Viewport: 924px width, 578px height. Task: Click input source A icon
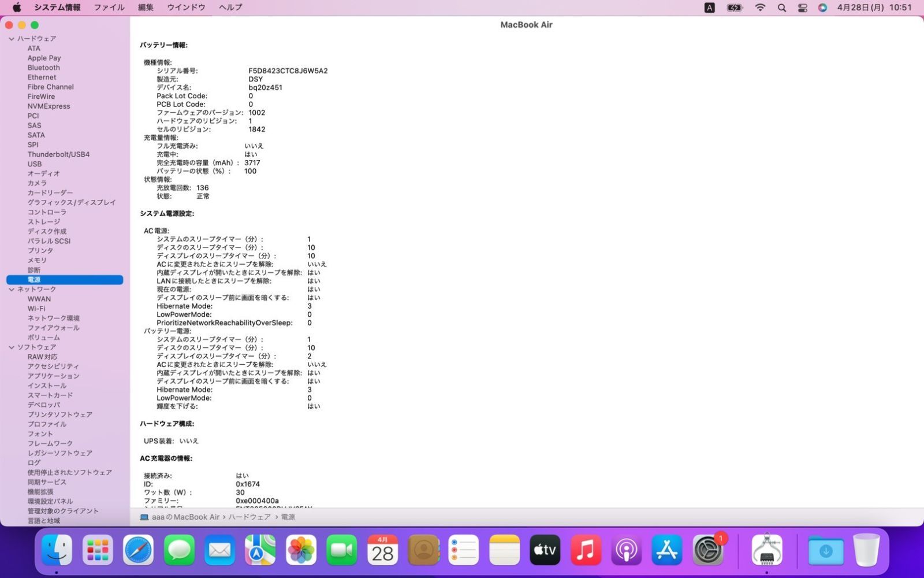click(710, 8)
